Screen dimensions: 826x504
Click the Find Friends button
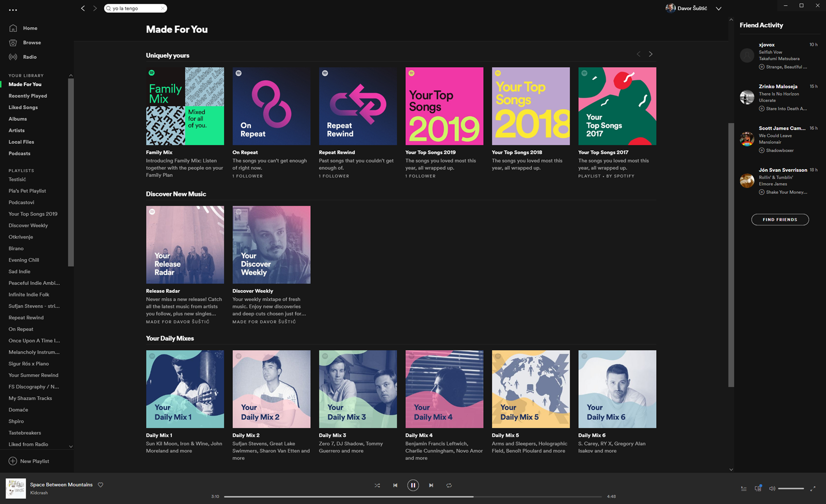tap(780, 220)
